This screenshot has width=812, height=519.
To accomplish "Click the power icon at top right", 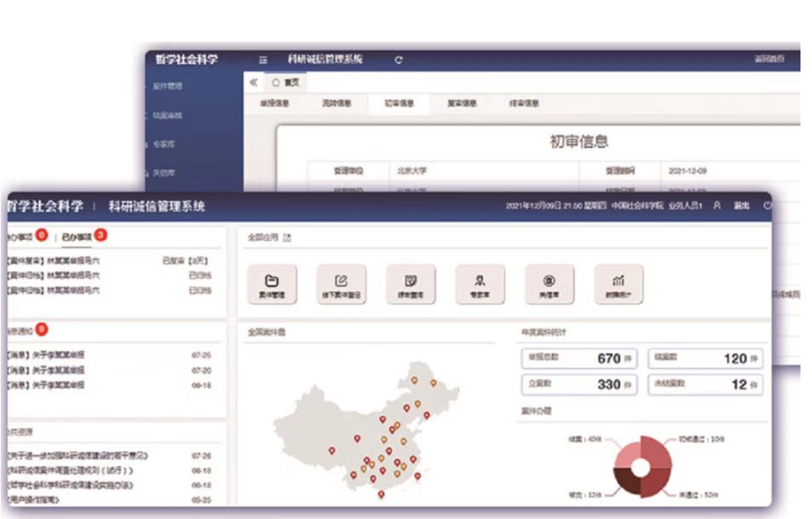I will [767, 205].
